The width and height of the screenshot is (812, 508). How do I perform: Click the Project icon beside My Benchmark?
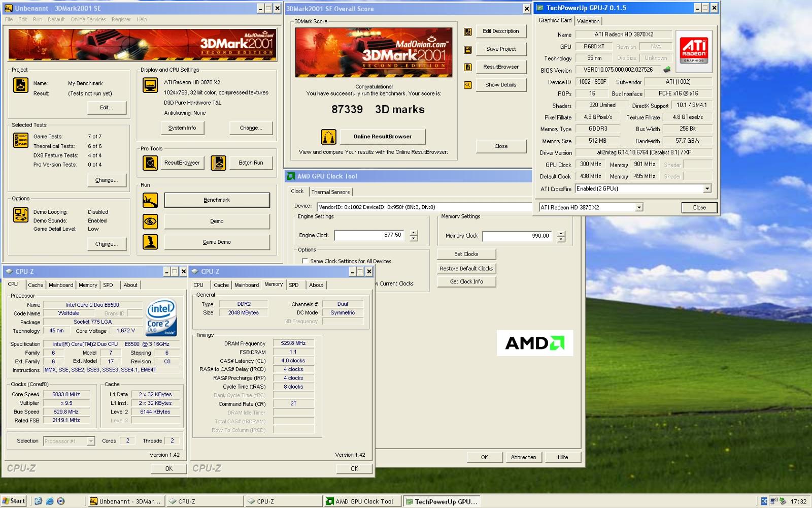(x=21, y=85)
